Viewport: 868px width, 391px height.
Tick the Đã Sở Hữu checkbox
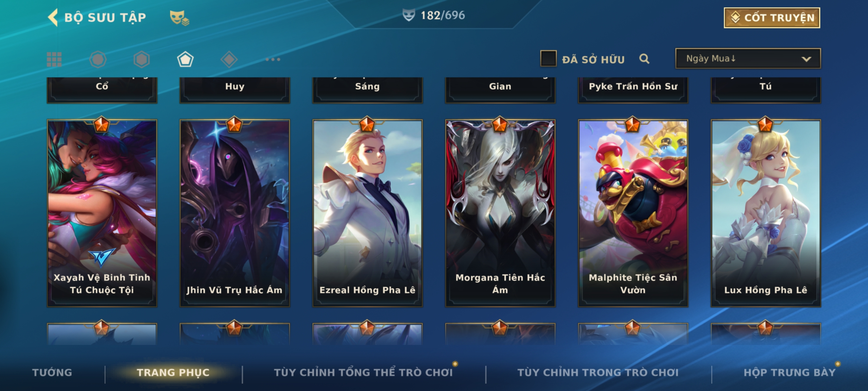pyautogui.click(x=548, y=59)
